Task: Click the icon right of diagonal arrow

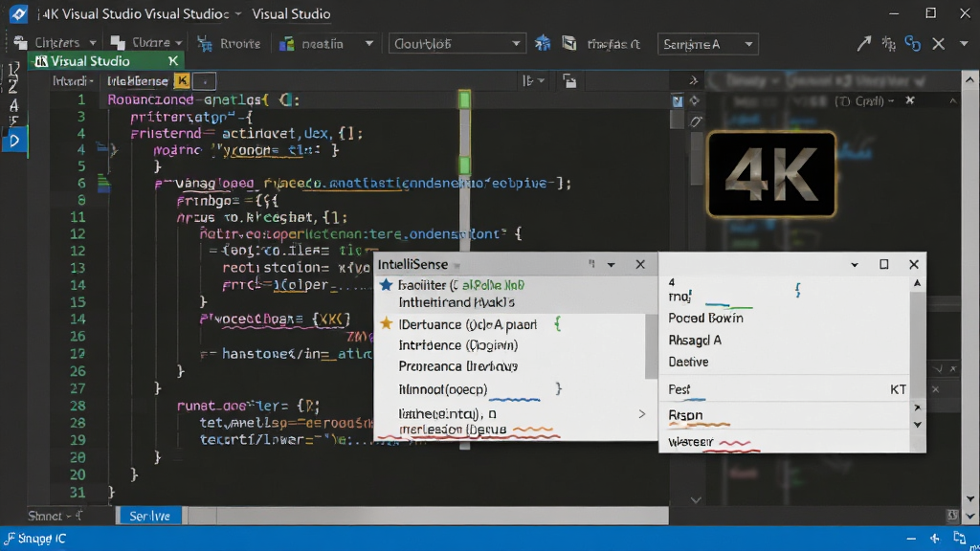Action: tap(888, 43)
